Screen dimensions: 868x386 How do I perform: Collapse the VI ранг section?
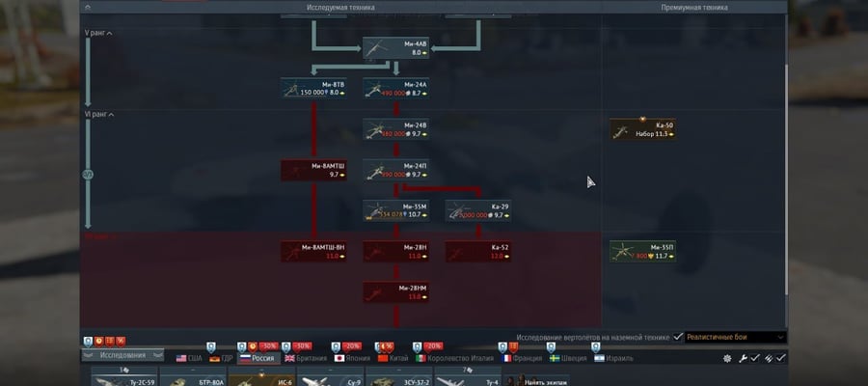99,115
